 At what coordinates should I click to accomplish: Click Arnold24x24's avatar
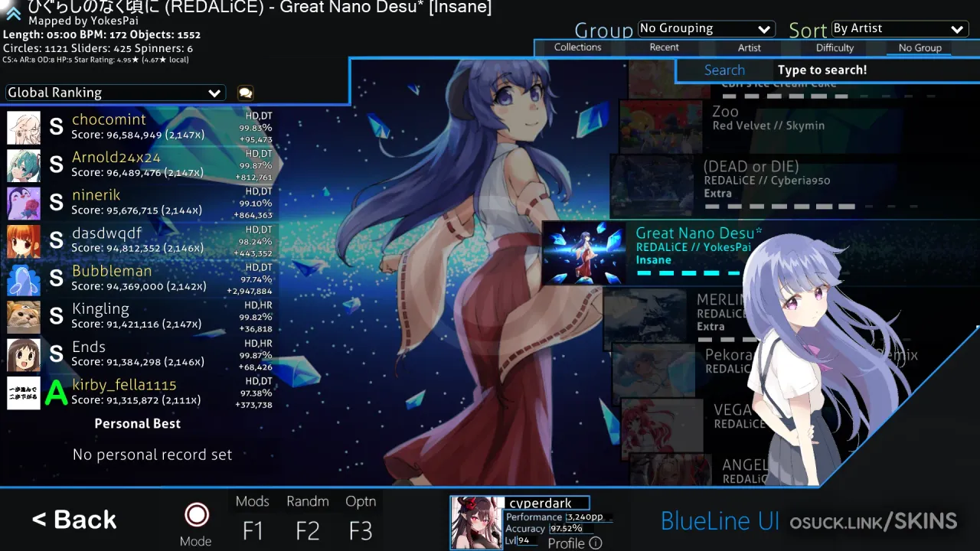click(24, 165)
